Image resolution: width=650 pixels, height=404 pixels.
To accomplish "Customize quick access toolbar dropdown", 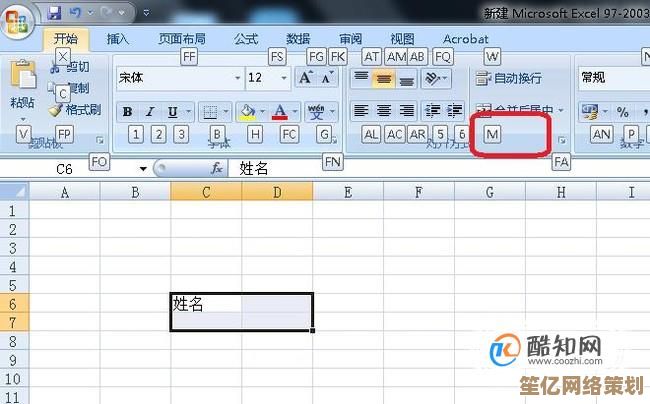I will point(146,13).
